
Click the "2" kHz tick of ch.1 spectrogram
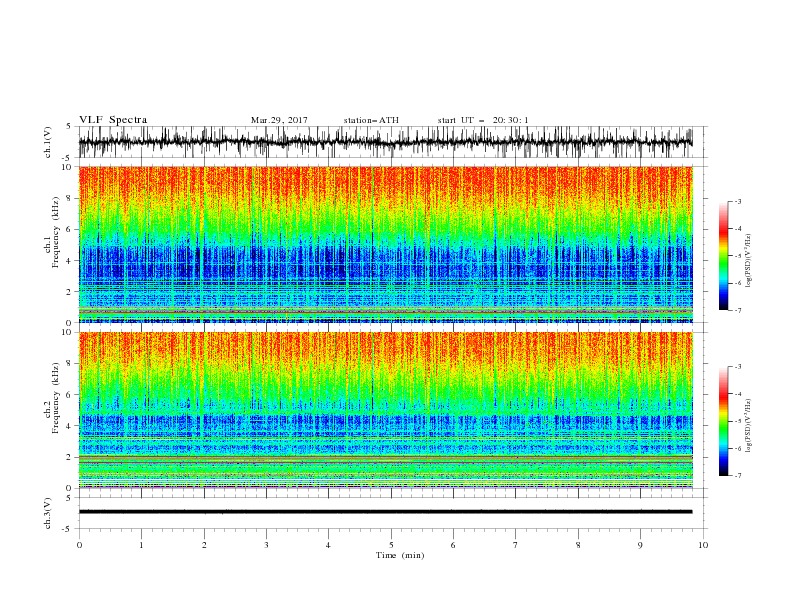(69, 292)
